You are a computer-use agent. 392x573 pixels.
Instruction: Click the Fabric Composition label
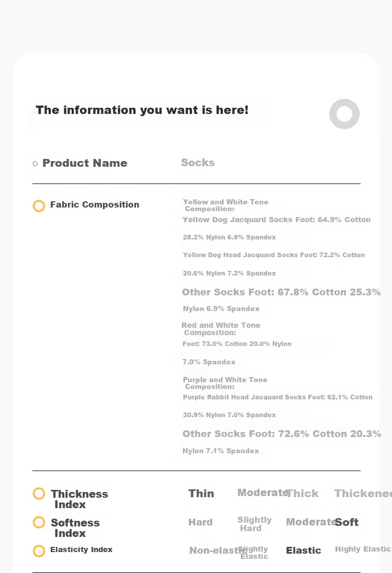(95, 204)
